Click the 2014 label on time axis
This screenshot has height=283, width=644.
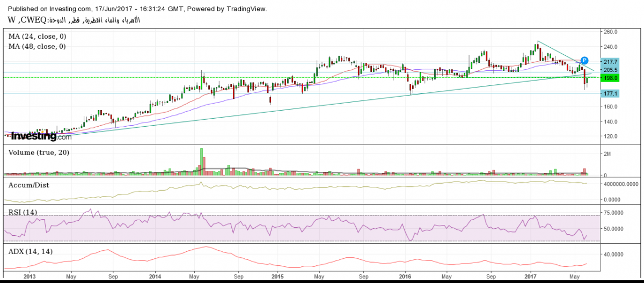point(155,277)
